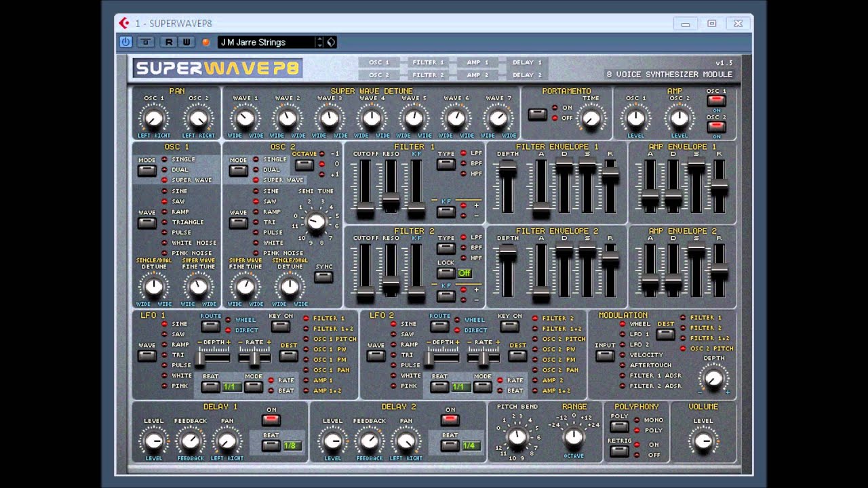The width and height of the screenshot is (868, 488).
Task: Toggle the Filter 2 lock button
Action: [x=445, y=272]
